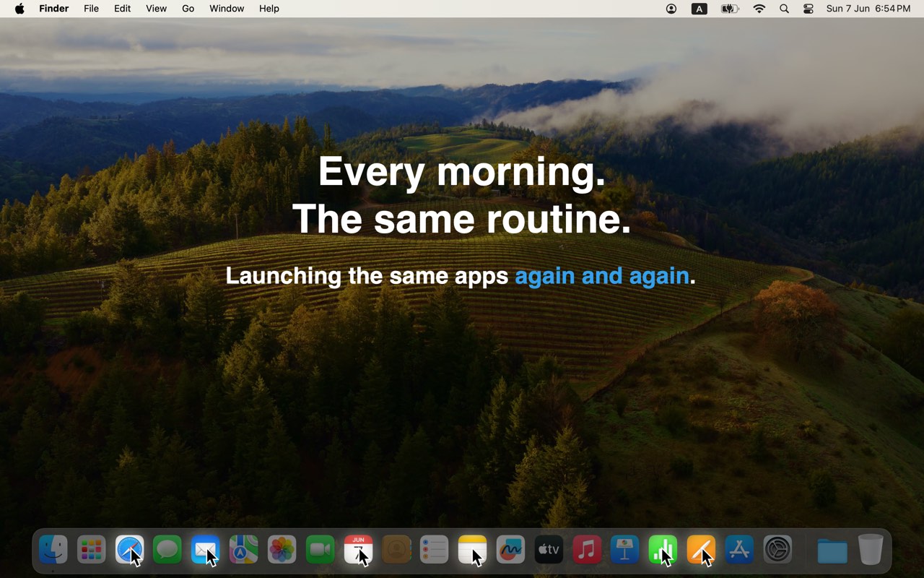Open the File menu
This screenshot has height=578, width=924.
tap(91, 9)
